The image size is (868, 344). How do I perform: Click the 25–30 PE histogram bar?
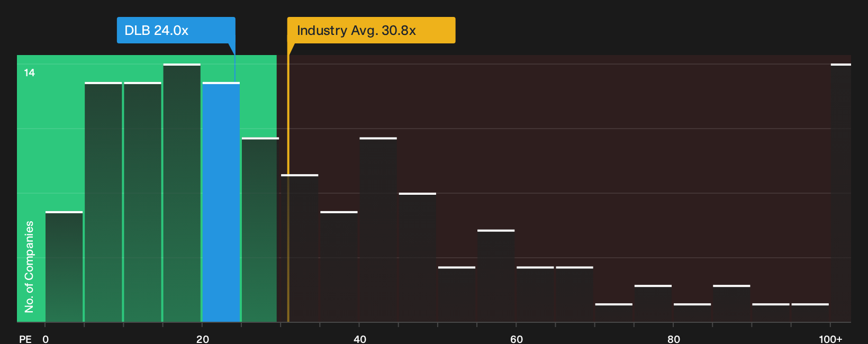point(260,230)
